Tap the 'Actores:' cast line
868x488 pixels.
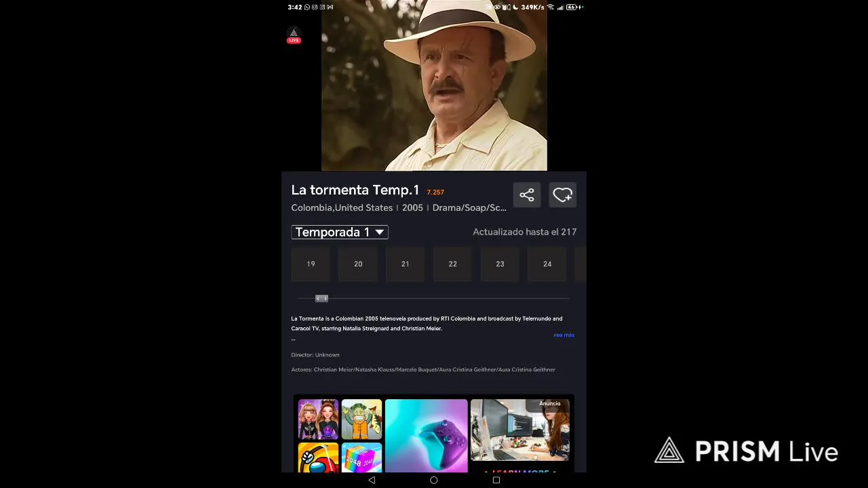[x=423, y=369]
